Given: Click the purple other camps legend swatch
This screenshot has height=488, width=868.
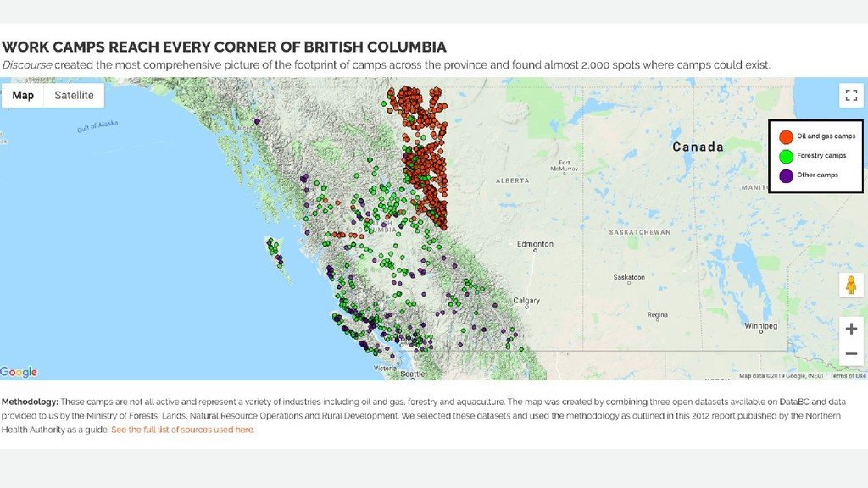Looking at the screenshot, I should pos(786,175).
